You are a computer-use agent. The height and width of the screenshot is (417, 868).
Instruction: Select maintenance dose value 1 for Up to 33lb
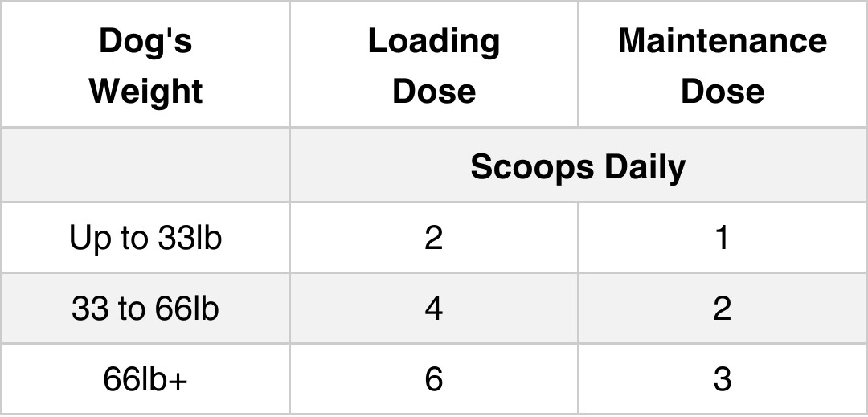(x=723, y=238)
